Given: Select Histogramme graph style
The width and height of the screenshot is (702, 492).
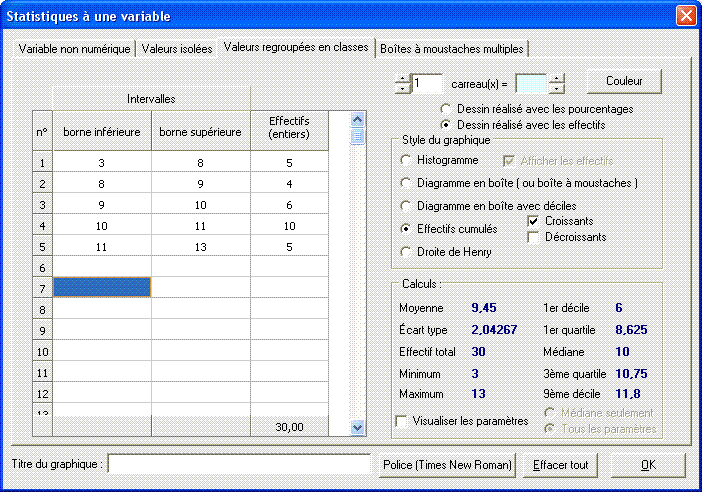Looking at the screenshot, I should [406, 160].
